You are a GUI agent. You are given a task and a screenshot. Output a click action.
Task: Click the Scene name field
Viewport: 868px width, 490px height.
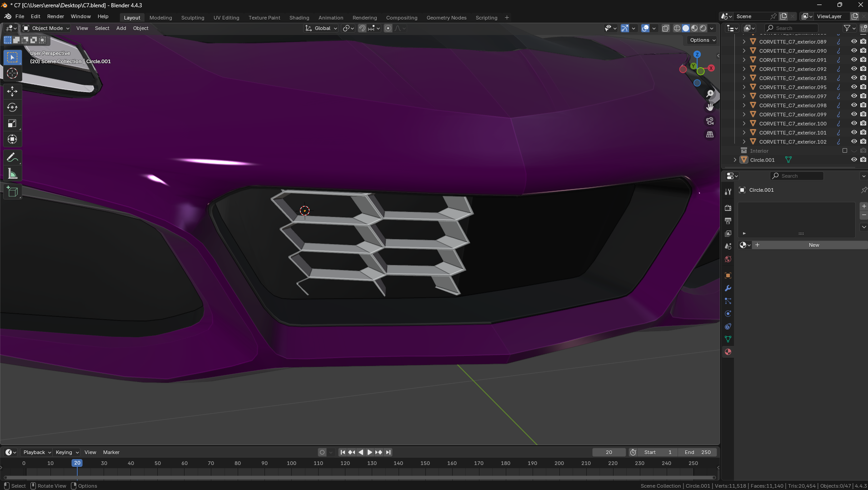(x=752, y=16)
